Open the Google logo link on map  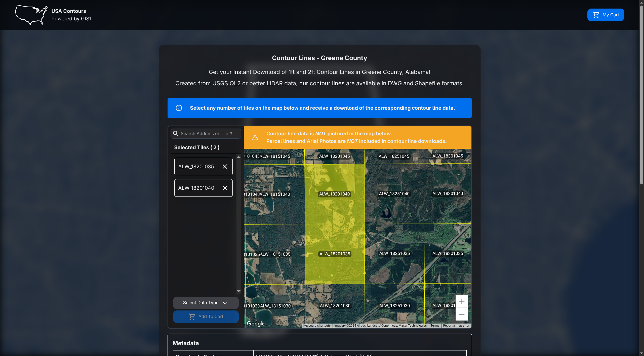click(x=255, y=324)
